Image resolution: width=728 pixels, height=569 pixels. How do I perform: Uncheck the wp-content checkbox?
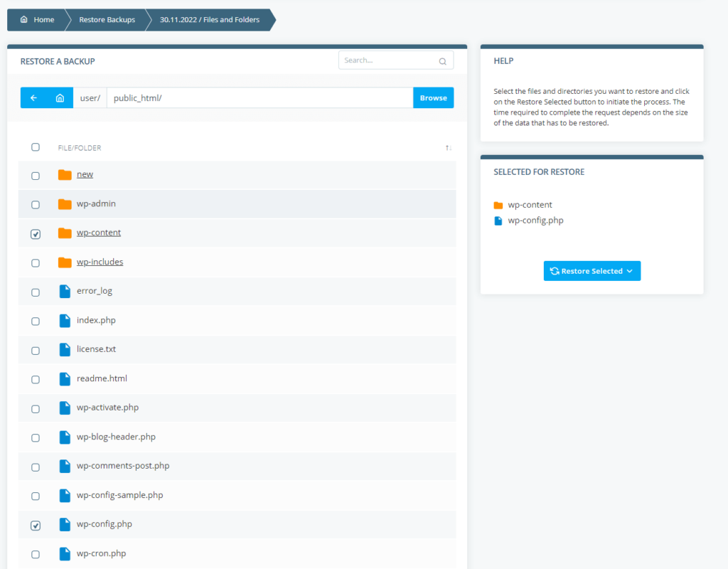pos(36,233)
